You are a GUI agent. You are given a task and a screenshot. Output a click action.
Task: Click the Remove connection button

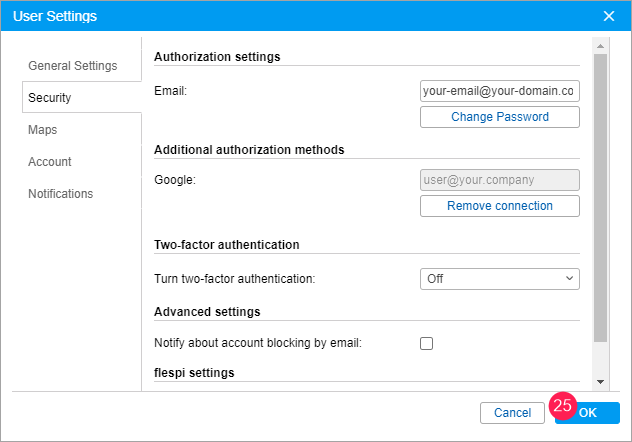499,206
